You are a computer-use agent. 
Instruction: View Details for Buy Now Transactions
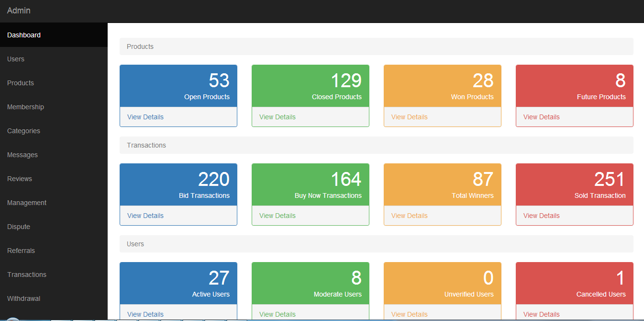[x=278, y=216]
